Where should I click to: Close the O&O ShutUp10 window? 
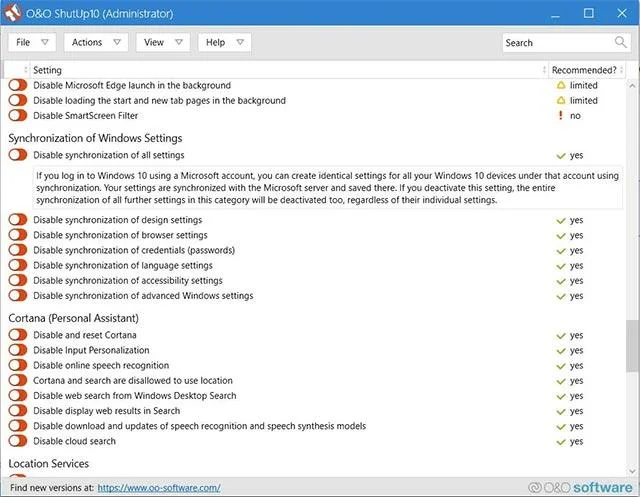point(622,13)
